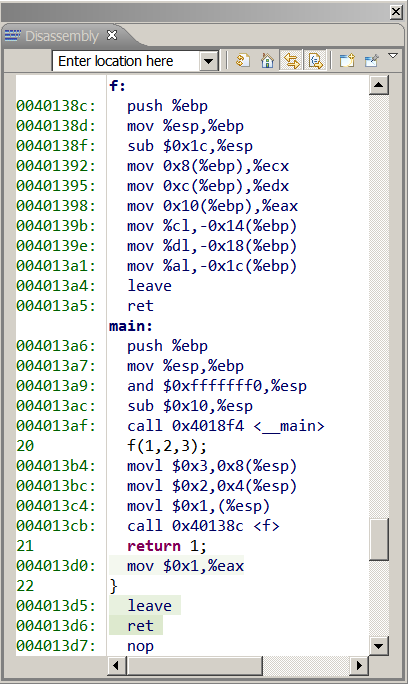This screenshot has width=408, height=684.
Task: Click the 'f(1,2,3);' source line
Action: coord(167,446)
